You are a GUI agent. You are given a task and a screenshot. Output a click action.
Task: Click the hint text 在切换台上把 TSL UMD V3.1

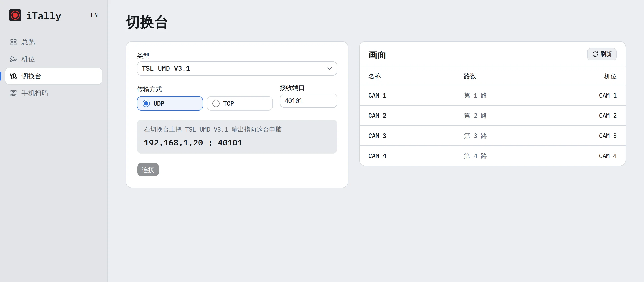click(213, 130)
